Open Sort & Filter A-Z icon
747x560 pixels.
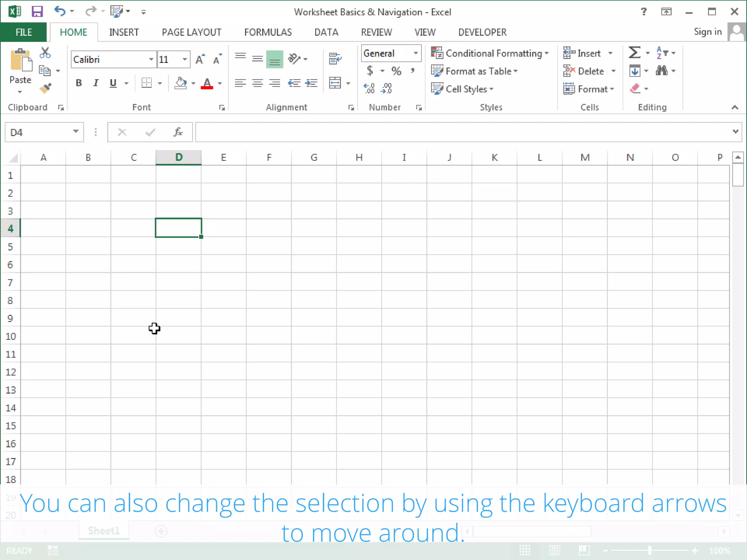click(662, 53)
